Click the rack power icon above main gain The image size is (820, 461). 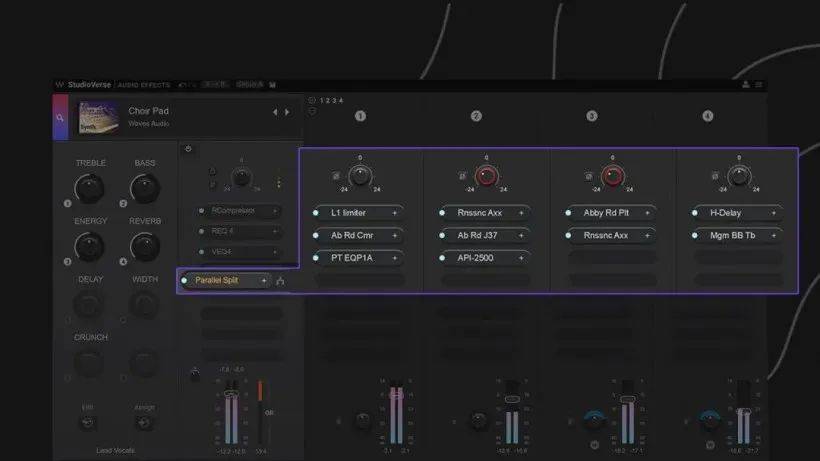(188, 149)
